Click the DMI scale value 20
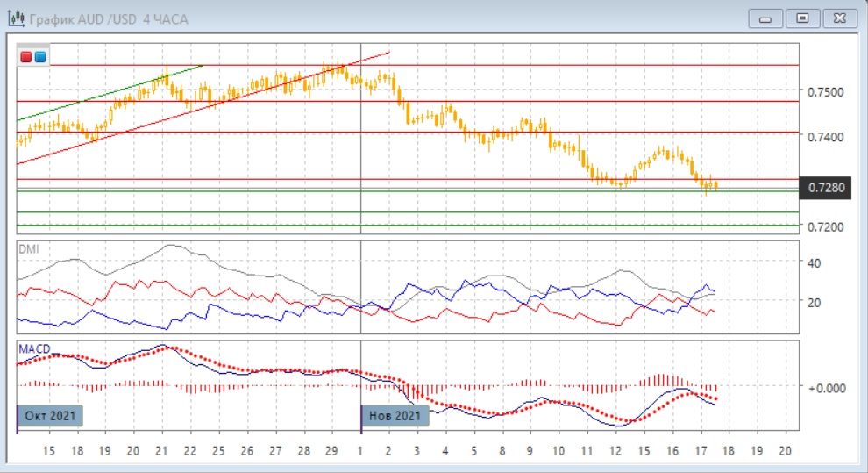The width and height of the screenshot is (868, 473). (813, 302)
